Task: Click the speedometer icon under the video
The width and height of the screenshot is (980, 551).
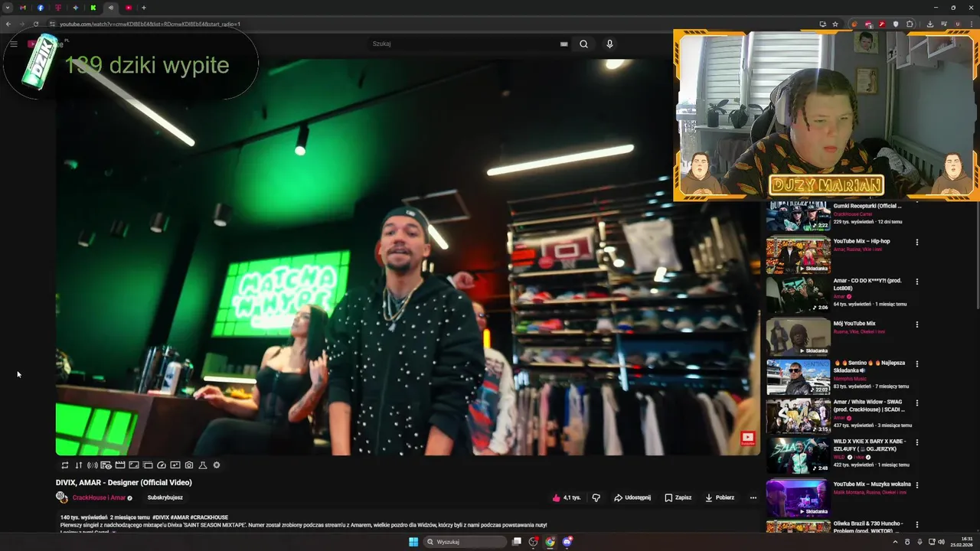Action: coord(162,465)
